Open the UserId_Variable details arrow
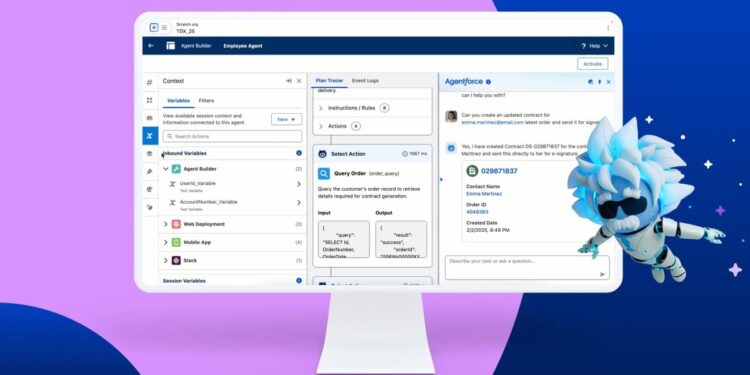The width and height of the screenshot is (750, 375). coord(299,184)
